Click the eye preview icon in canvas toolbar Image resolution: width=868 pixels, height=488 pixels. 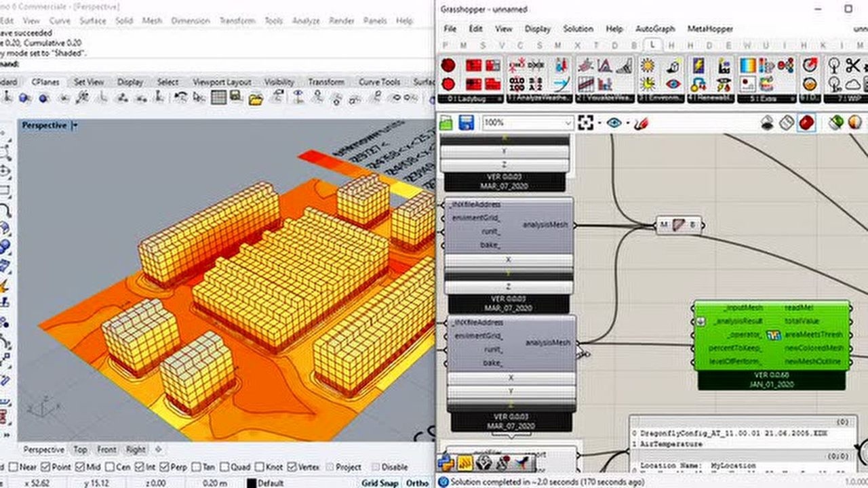tap(614, 123)
